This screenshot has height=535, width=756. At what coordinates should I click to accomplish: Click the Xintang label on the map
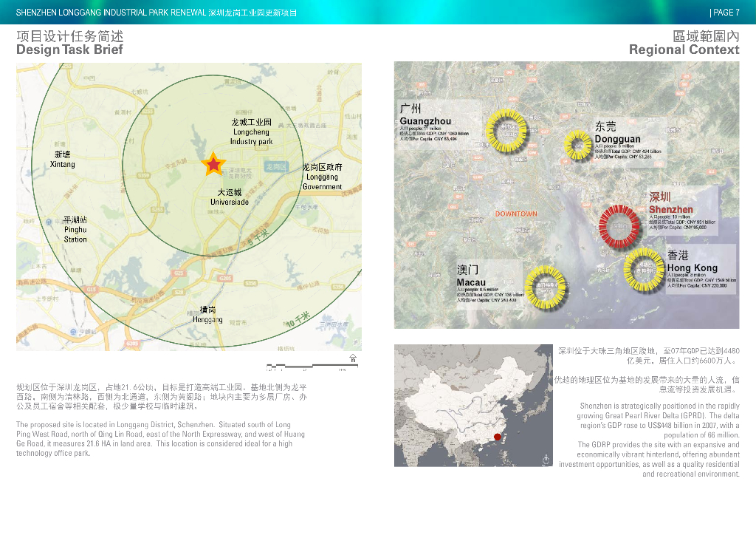[63, 160]
